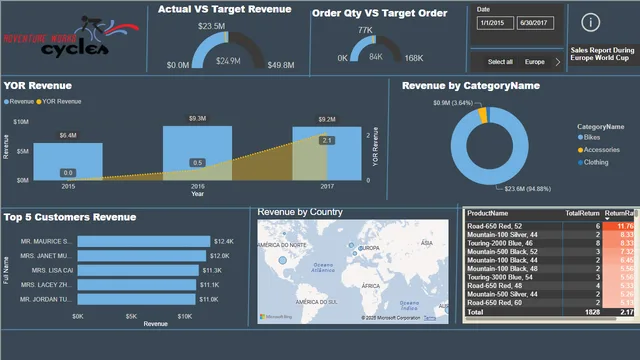Click row Road-650 Red, 60
This screenshot has height=360, width=640.
click(x=550, y=303)
